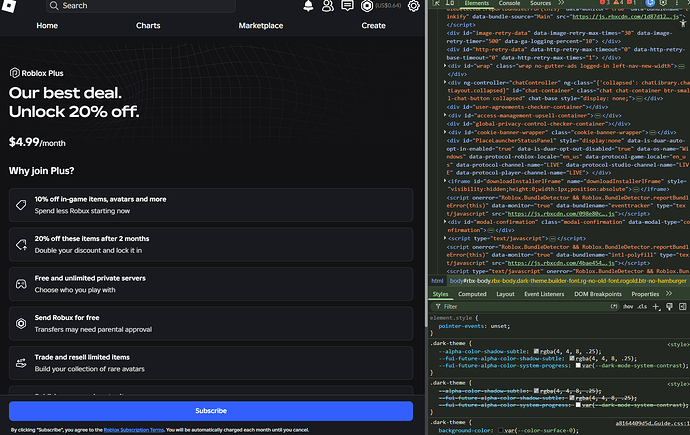This screenshot has height=435, width=690.
Task: Open the Properties tab
Action: 645,294
